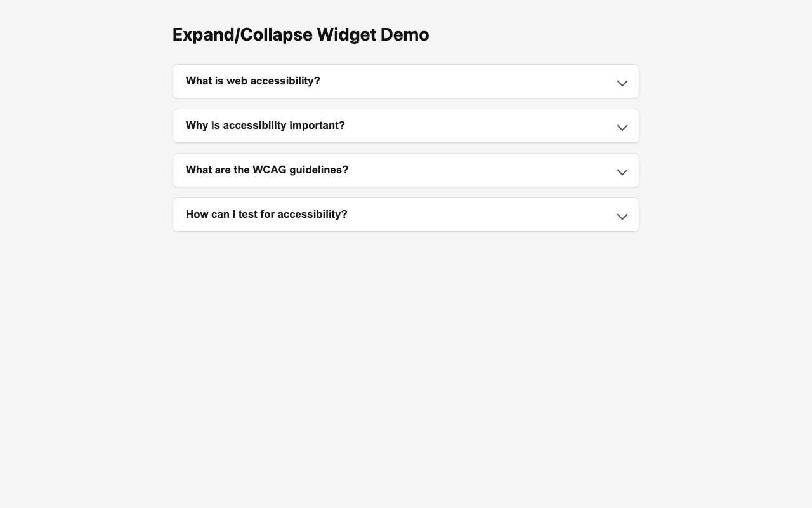Expand the chevron on "What are the WCAG guidelines?"
This screenshot has width=812, height=508.
(x=622, y=172)
